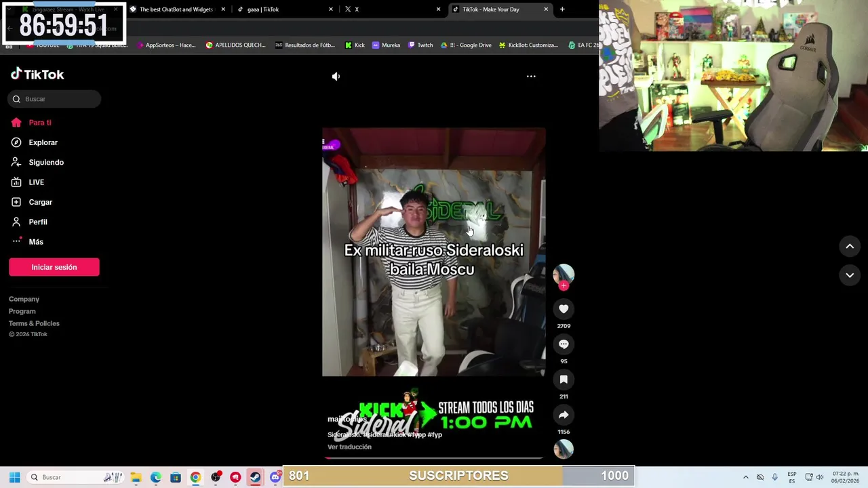This screenshot has height=488, width=868.
Task: Open the three-dot video options menu
Action: pyautogui.click(x=531, y=77)
